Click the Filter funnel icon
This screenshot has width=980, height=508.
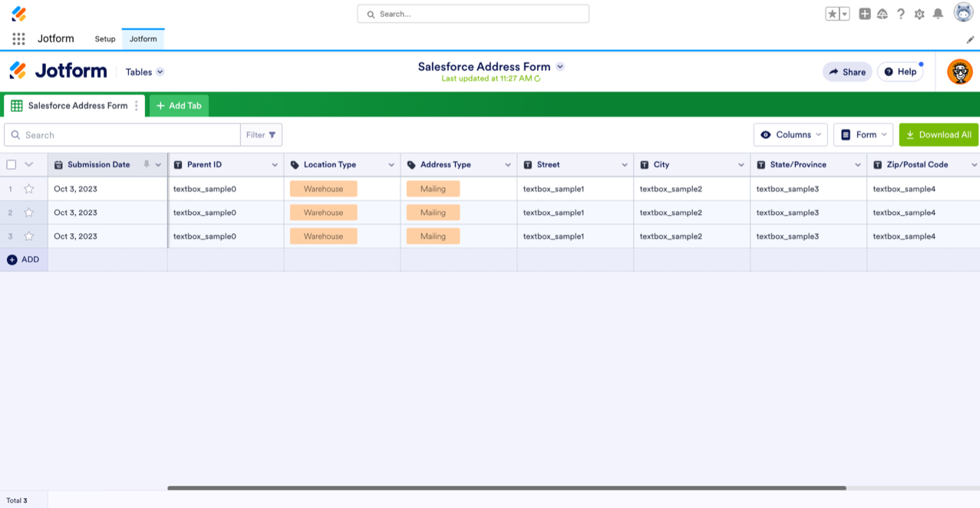pyautogui.click(x=272, y=135)
